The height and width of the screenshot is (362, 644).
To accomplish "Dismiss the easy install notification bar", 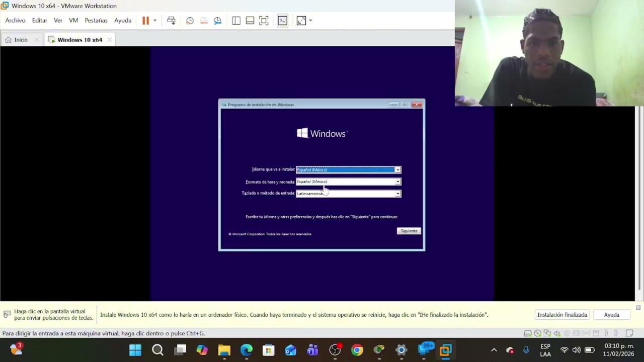I will tap(638, 307).
